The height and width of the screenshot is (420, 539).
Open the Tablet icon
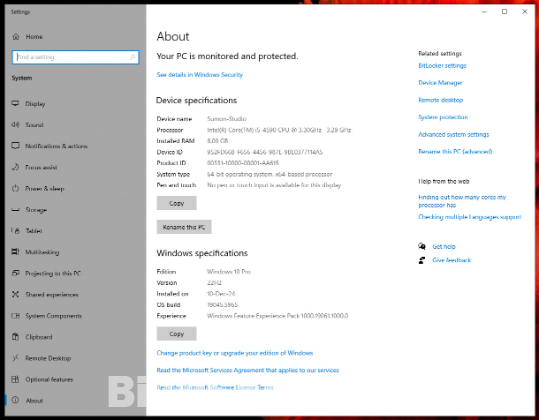point(15,231)
